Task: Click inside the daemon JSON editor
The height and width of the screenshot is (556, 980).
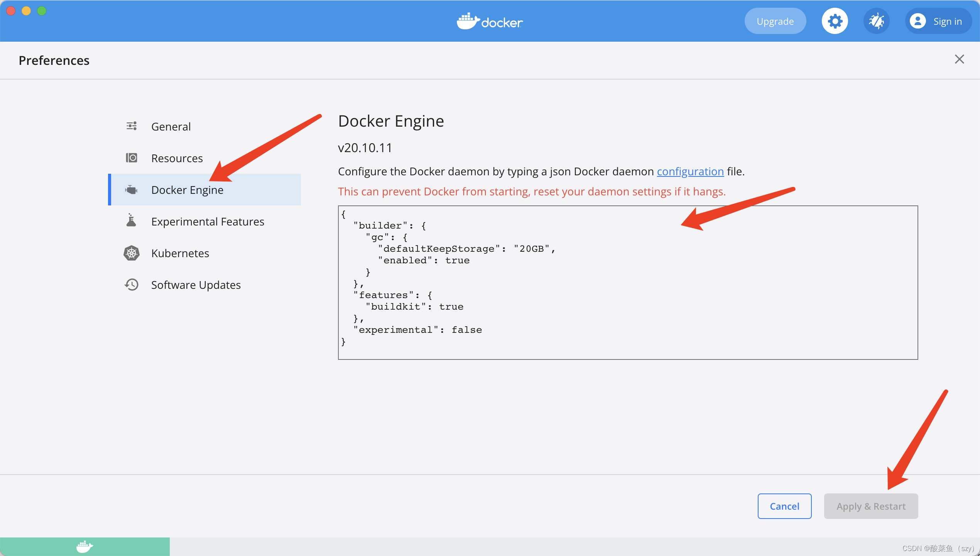Action: coord(627,283)
